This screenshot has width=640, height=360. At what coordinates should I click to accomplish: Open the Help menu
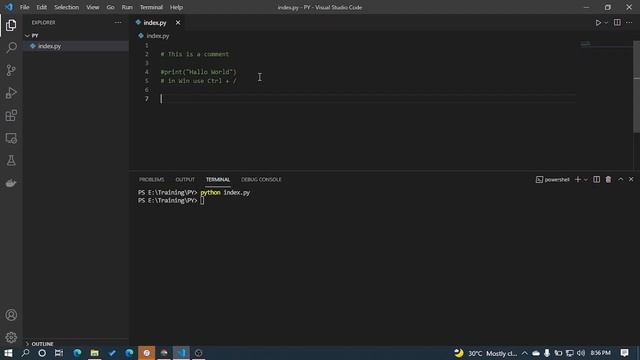click(176, 7)
